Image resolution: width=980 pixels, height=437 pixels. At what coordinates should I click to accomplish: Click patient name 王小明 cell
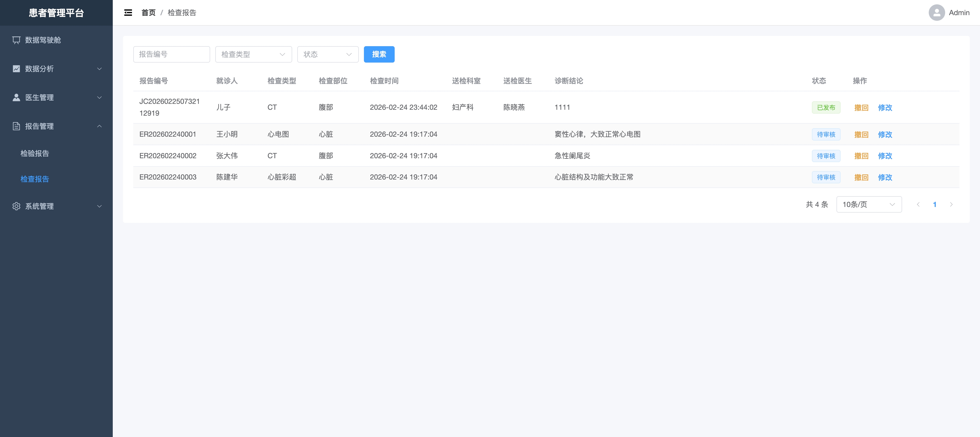coord(227,134)
